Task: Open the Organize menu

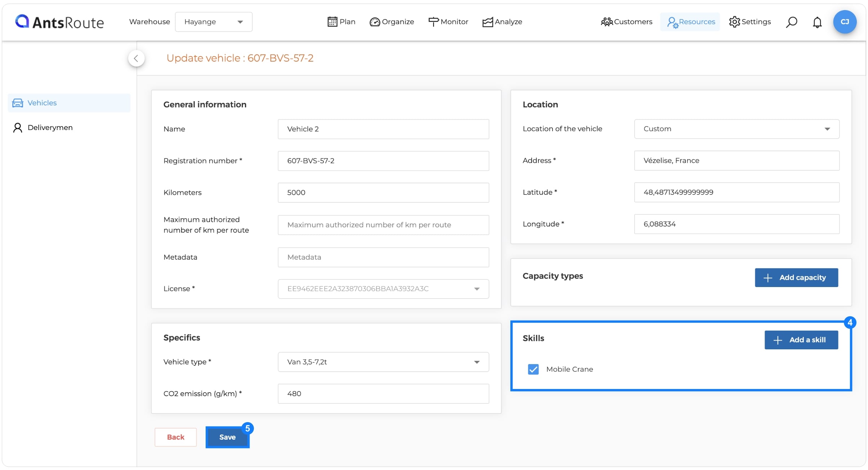Action: [392, 22]
